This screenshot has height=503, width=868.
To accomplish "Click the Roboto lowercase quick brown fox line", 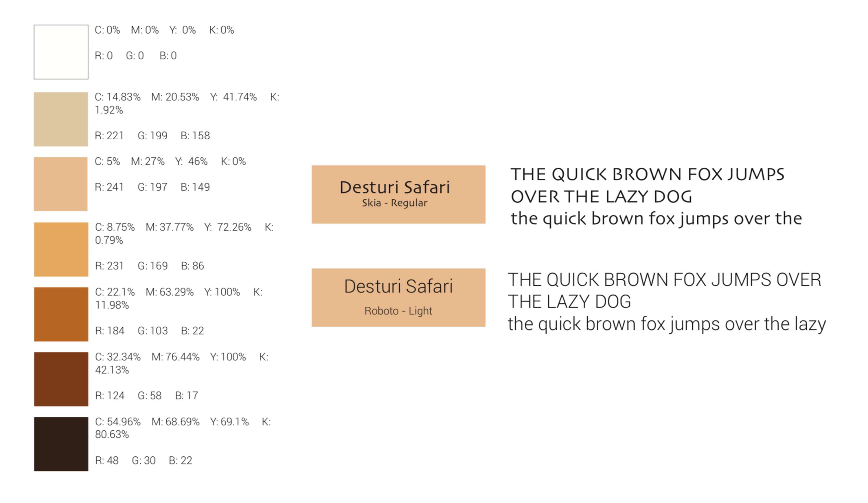I will pyautogui.click(x=667, y=324).
